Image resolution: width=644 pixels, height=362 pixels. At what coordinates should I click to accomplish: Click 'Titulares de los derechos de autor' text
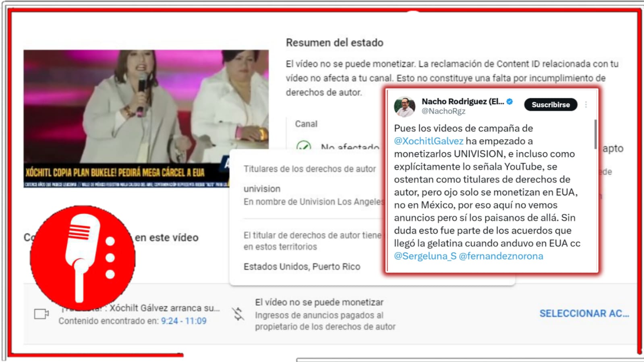[310, 169]
